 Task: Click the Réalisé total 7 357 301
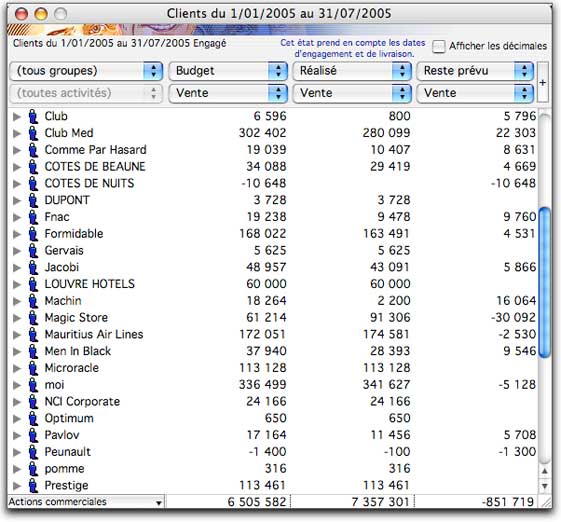[x=380, y=502]
